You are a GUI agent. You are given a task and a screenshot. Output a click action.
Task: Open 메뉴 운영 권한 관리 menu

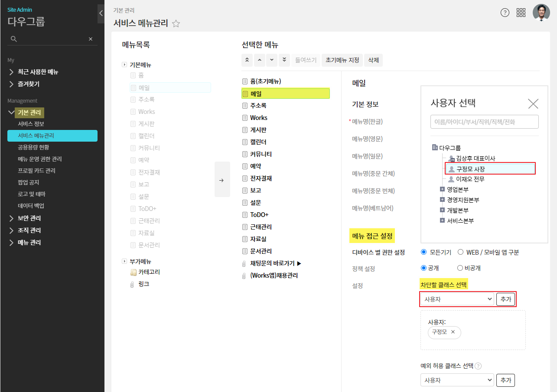coord(39,159)
